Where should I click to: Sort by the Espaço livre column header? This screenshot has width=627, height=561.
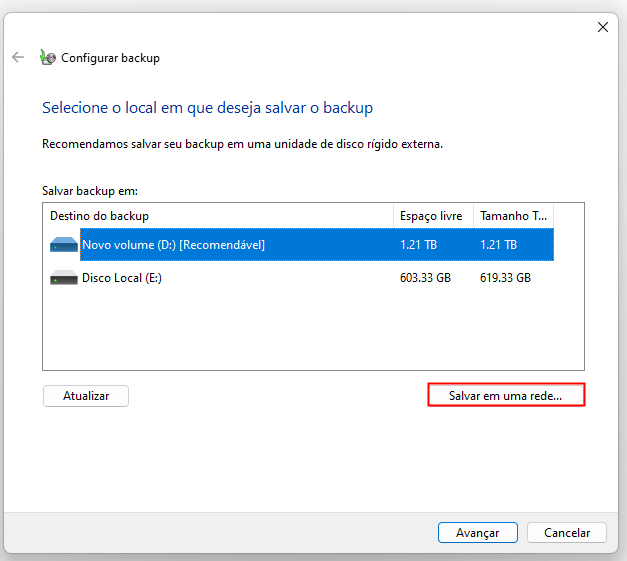(432, 216)
